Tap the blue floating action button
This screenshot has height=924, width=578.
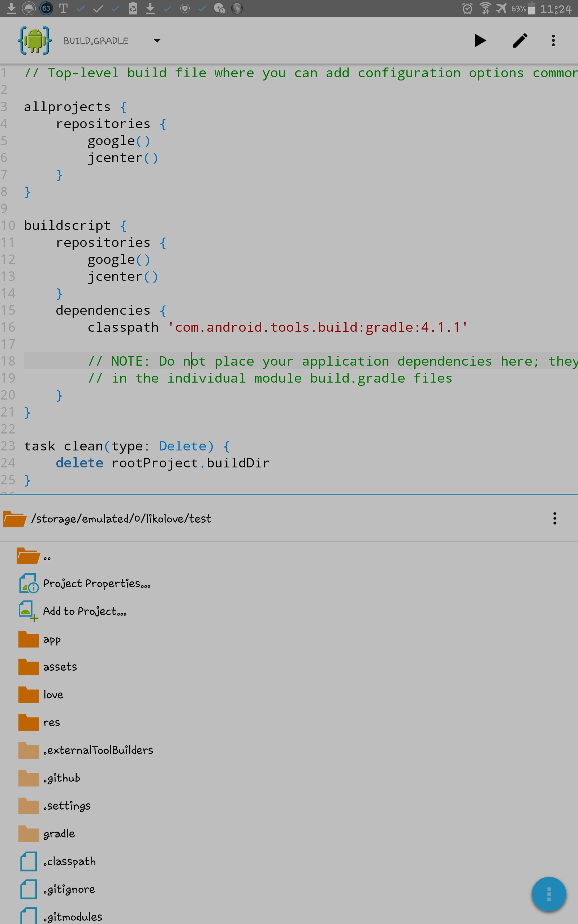tap(549, 894)
